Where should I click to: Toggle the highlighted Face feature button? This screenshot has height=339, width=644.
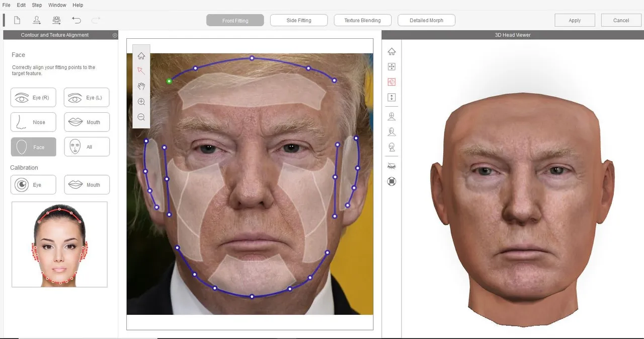(33, 147)
